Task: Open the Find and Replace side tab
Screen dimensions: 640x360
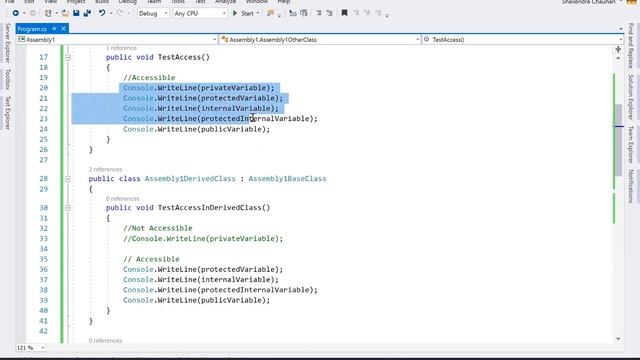Action: tap(631, 45)
